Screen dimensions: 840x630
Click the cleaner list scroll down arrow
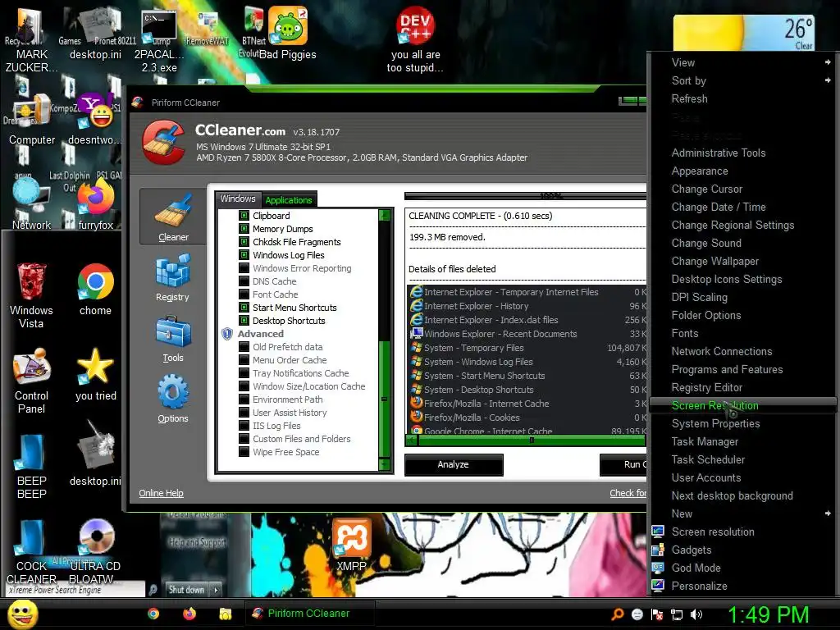pyautogui.click(x=384, y=464)
